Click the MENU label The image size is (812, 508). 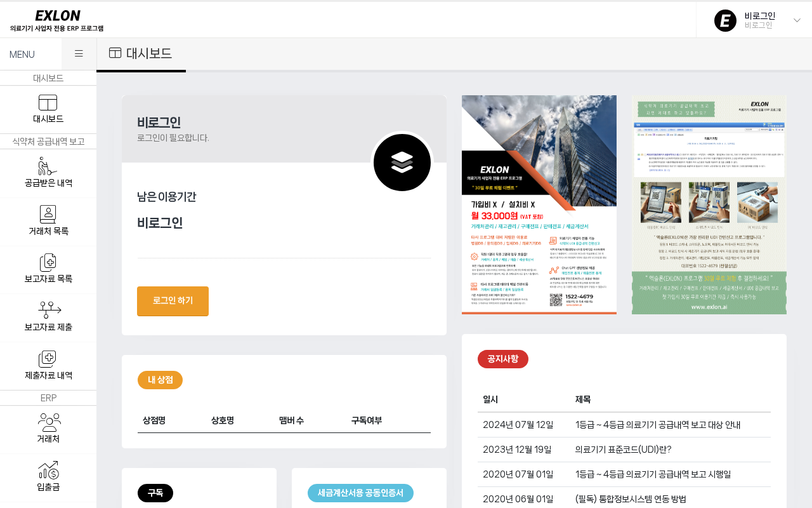click(x=22, y=55)
